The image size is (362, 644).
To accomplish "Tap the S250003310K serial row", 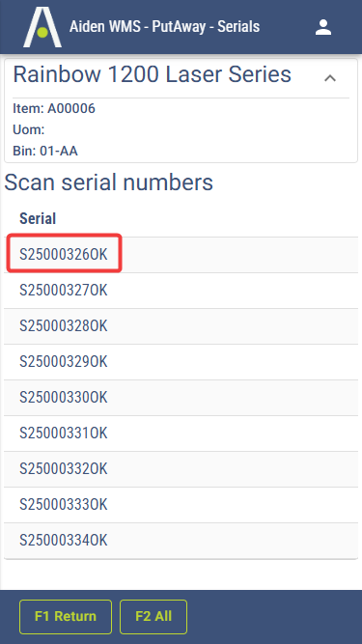I will click(181, 434).
